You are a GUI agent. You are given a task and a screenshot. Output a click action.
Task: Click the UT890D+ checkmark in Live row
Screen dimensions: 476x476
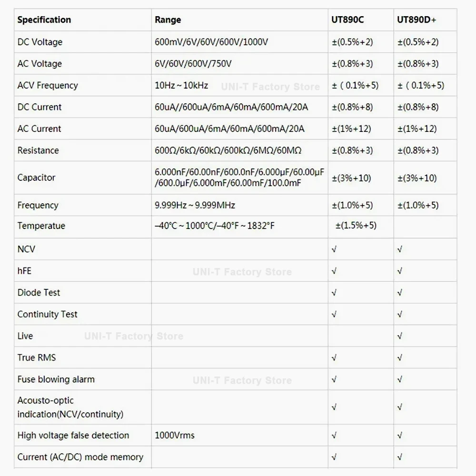[400, 336]
